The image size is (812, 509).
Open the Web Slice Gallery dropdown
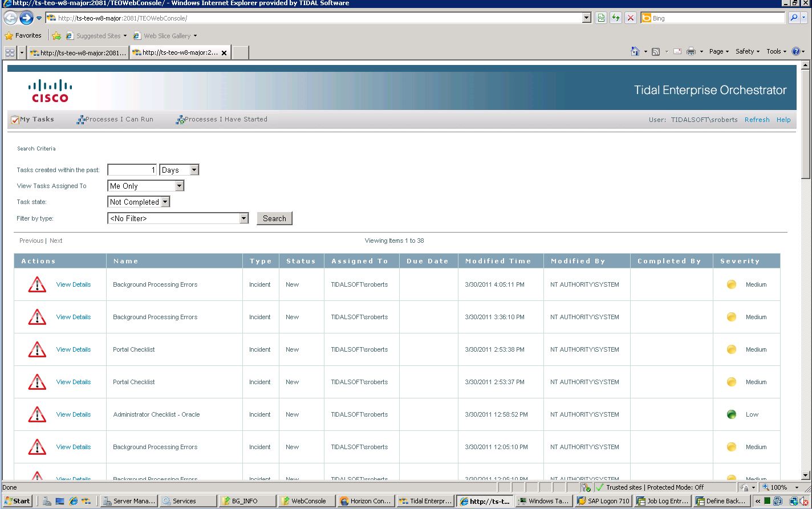(x=195, y=36)
